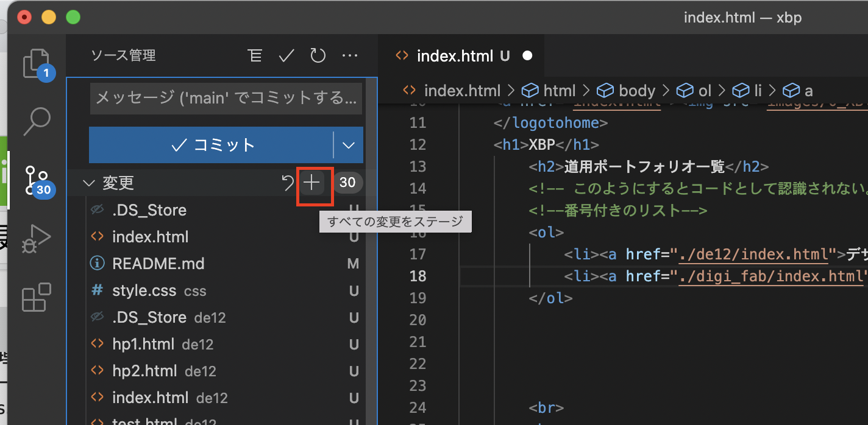
Task: Open the Extensions panel
Action: [x=37, y=297]
